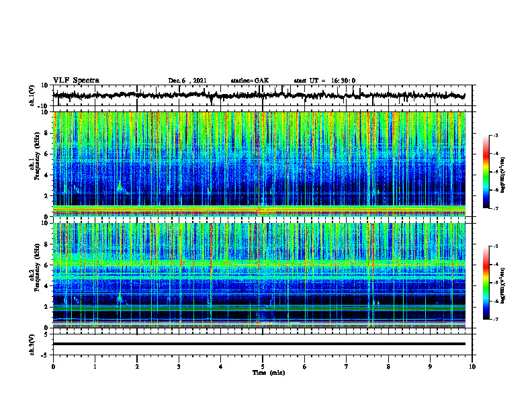
Task: Select the date text "Dec. 6 , 2021"
Action: click(187, 81)
